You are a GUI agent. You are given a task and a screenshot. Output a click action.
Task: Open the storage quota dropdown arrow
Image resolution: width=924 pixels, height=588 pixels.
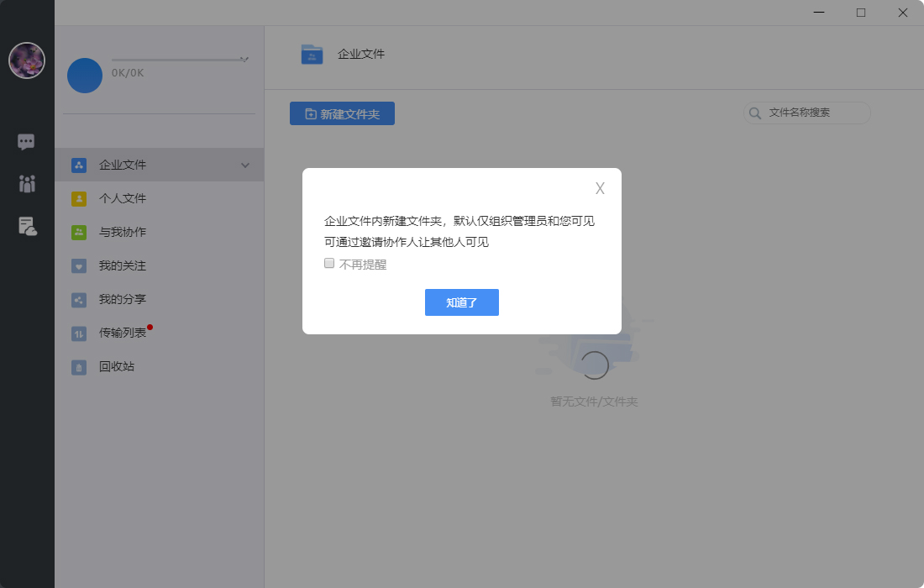coord(244,60)
